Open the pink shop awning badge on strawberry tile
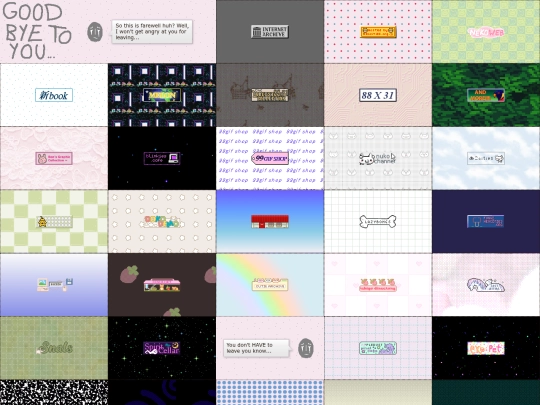The width and height of the screenshot is (540, 405). click(162, 285)
